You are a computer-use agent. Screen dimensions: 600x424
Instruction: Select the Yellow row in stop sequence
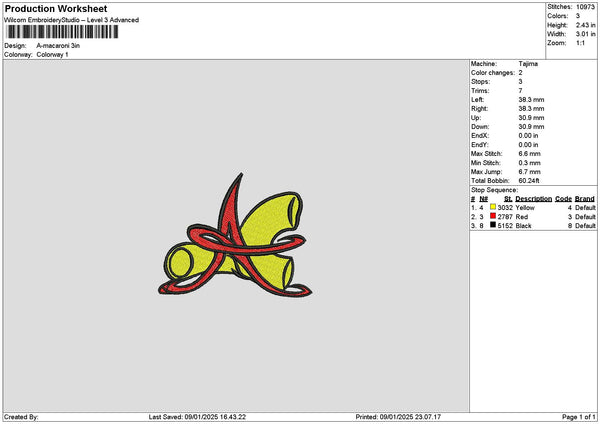(533, 207)
